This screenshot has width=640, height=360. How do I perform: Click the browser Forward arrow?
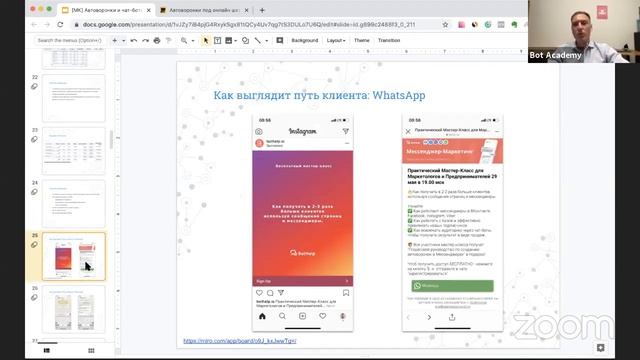tap(47, 24)
